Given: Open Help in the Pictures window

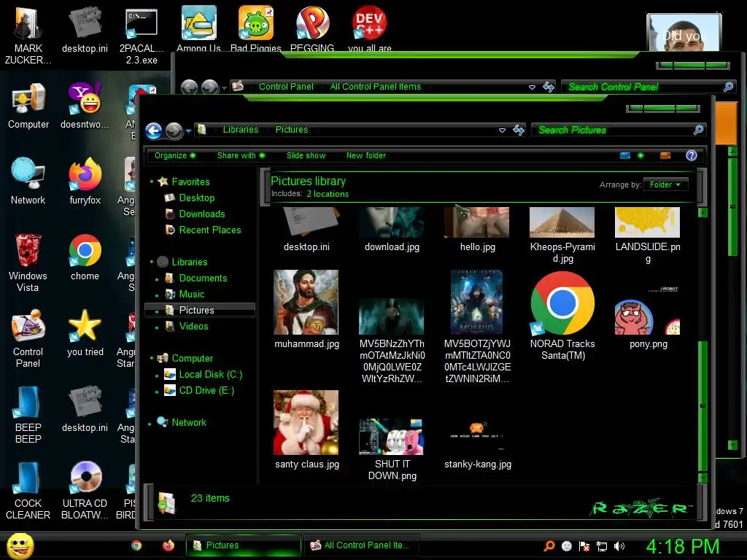Looking at the screenshot, I should 692,155.
